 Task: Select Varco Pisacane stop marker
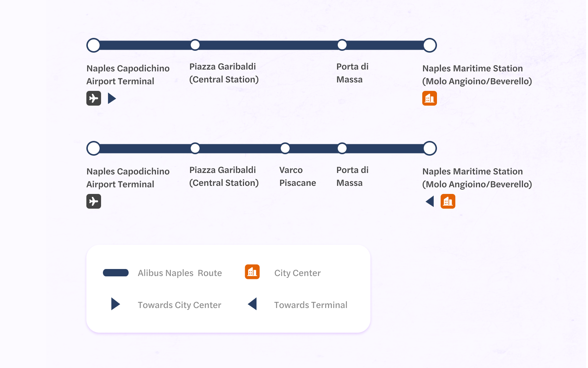tap(285, 148)
